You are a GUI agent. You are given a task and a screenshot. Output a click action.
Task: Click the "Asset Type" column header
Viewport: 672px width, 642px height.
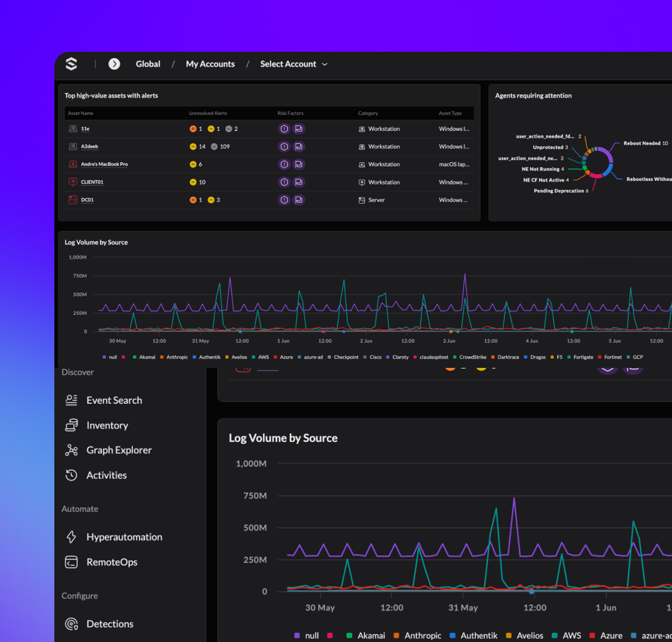(450, 113)
